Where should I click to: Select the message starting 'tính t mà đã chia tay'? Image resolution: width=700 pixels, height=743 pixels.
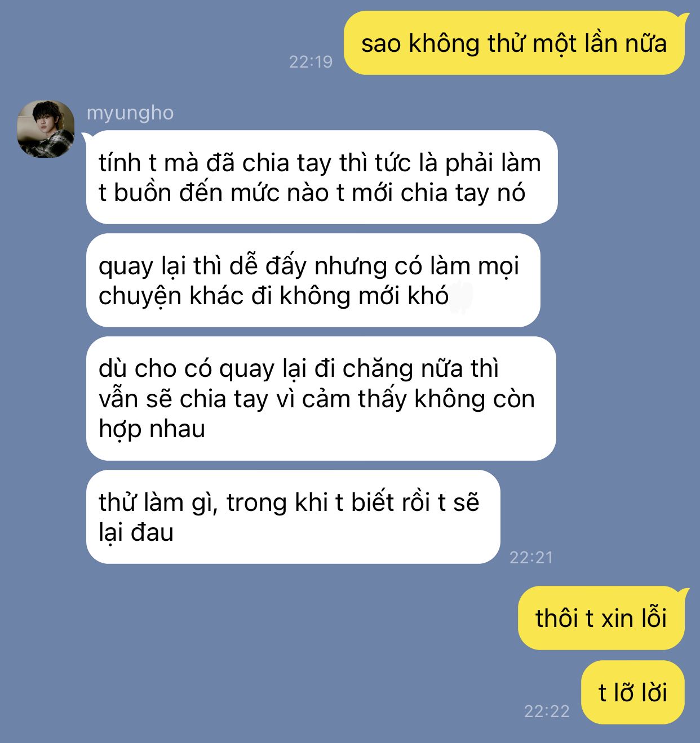(x=322, y=177)
